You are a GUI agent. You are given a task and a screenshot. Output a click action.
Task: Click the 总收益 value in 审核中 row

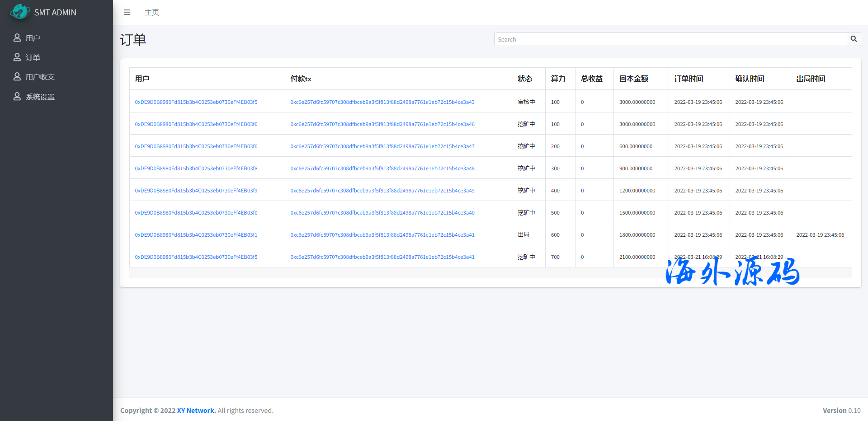(x=582, y=102)
